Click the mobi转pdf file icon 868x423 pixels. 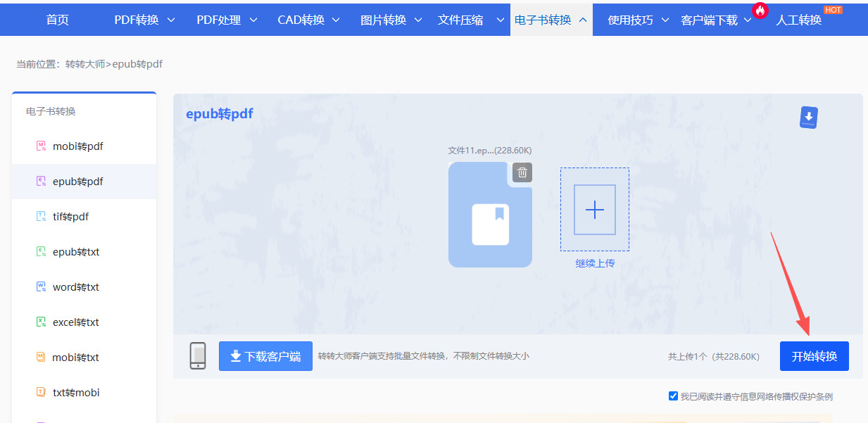pos(41,146)
